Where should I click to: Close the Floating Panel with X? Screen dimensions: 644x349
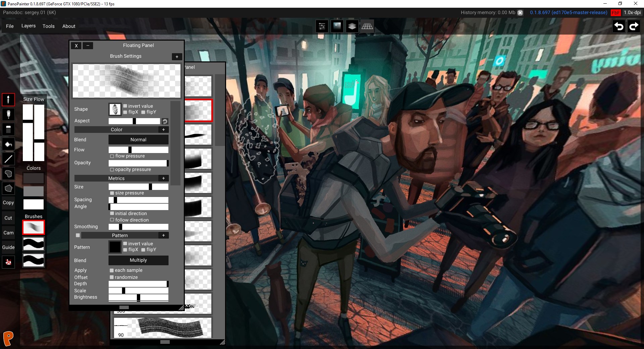(x=76, y=46)
